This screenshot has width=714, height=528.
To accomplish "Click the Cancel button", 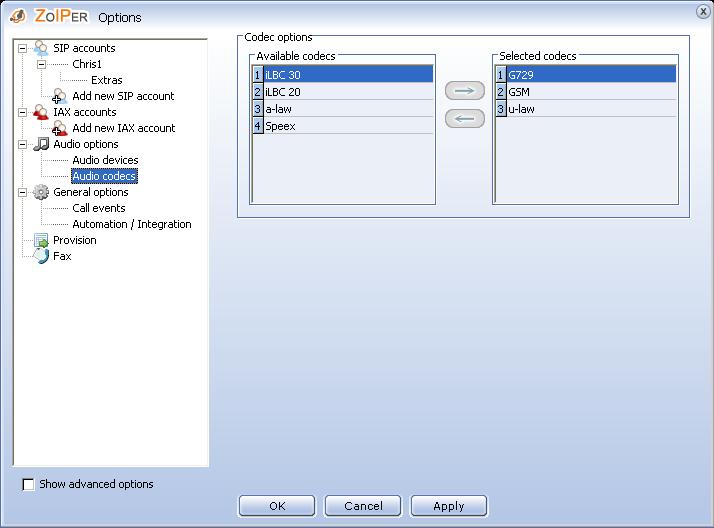I will tap(363, 506).
